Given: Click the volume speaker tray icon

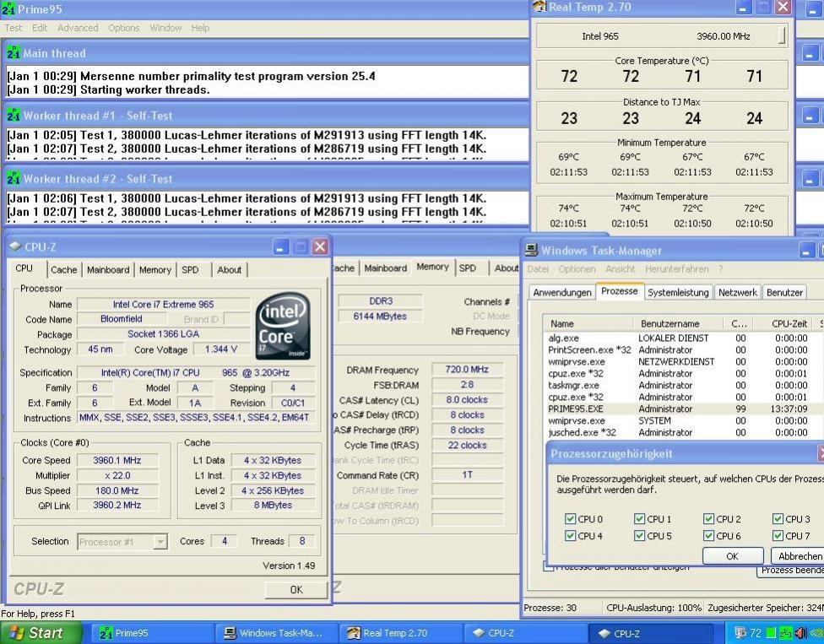Looking at the screenshot, I should (801, 633).
